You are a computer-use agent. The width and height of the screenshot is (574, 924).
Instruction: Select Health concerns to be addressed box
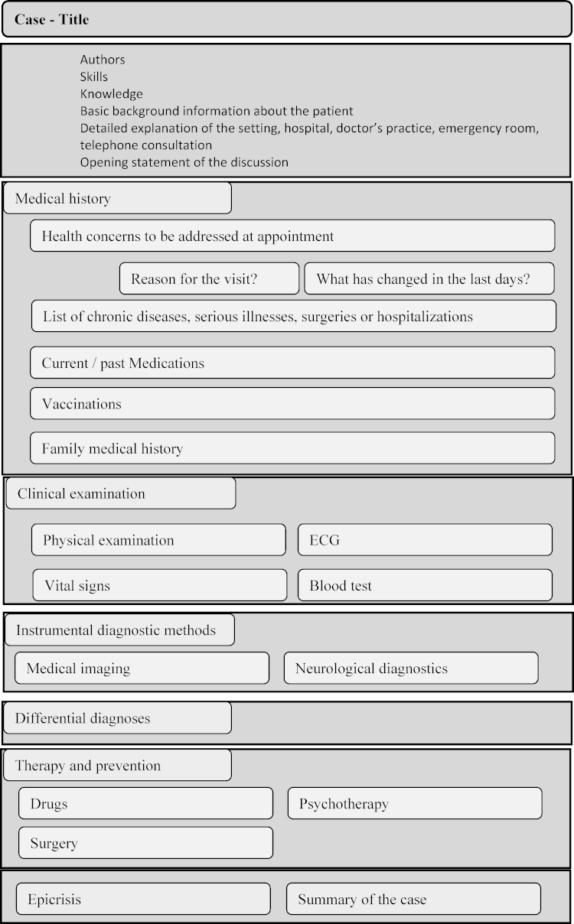[292, 236]
